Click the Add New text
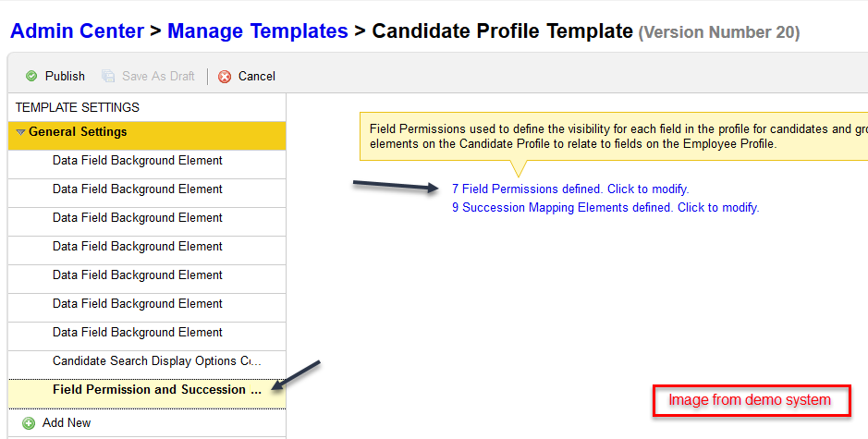This screenshot has height=439, width=868. (67, 423)
